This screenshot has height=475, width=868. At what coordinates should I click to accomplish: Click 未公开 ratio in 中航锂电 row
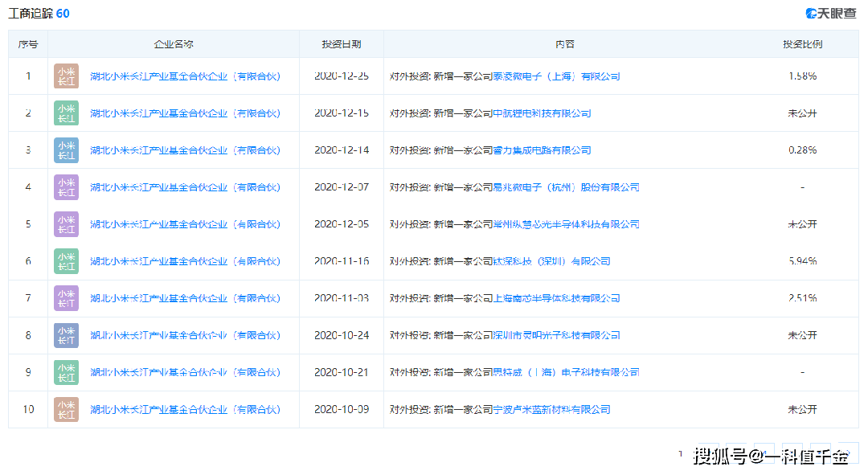click(x=803, y=113)
